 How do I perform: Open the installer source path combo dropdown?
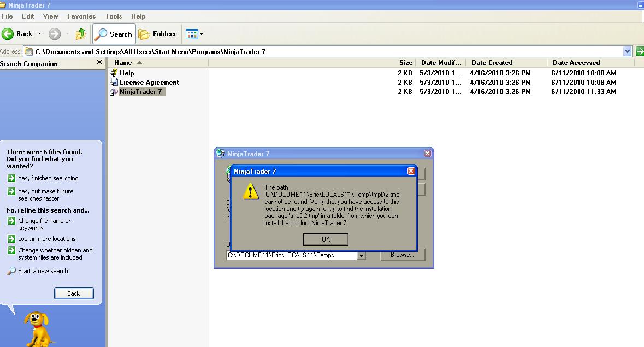pyautogui.click(x=361, y=255)
